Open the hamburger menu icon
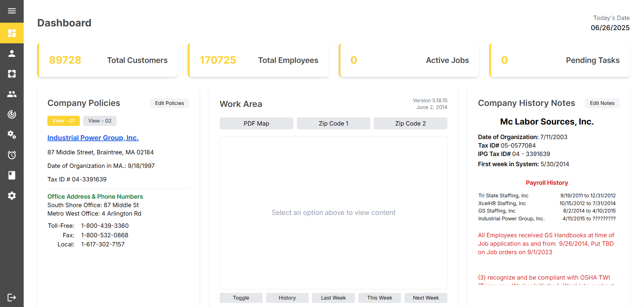This screenshot has height=307, width=644. tap(12, 11)
